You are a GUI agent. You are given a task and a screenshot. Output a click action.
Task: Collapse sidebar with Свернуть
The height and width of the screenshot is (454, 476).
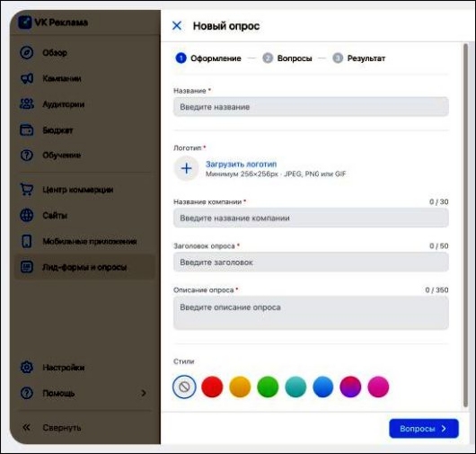coord(52,428)
